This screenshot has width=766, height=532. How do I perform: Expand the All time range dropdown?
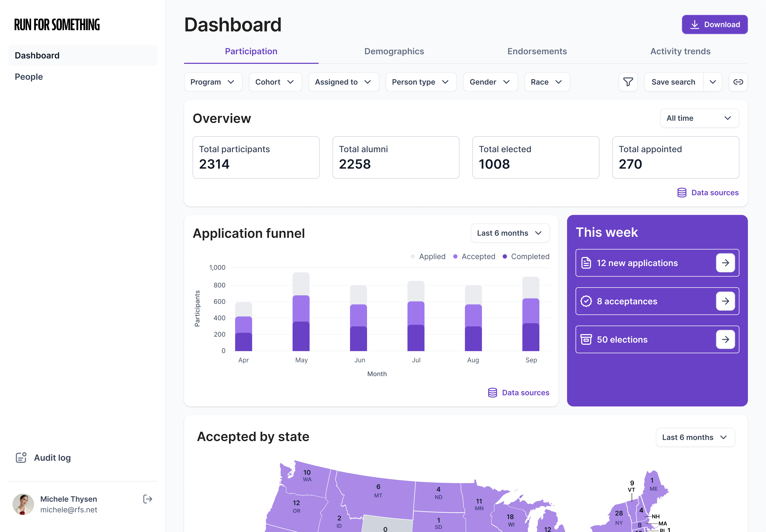(x=699, y=118)
